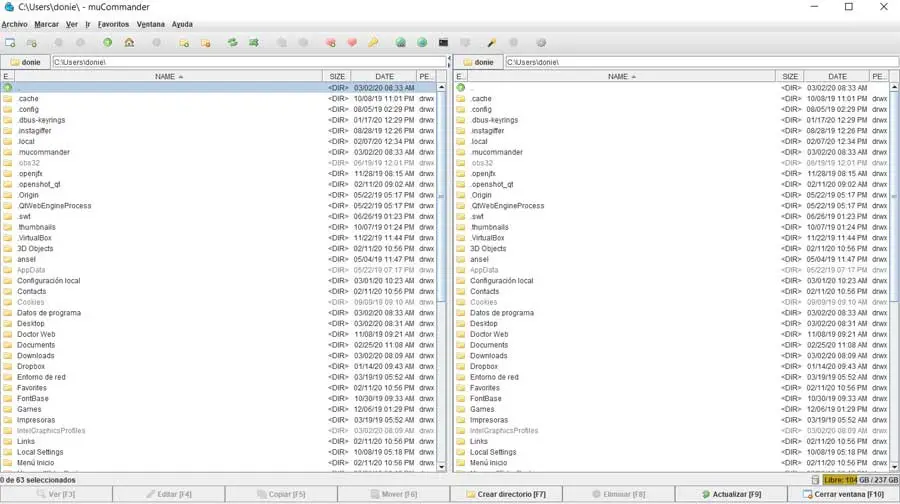Viewport: 900px width, 504px height.
Task: Open the Marcar menu
Action: click(x=46, y=24)
